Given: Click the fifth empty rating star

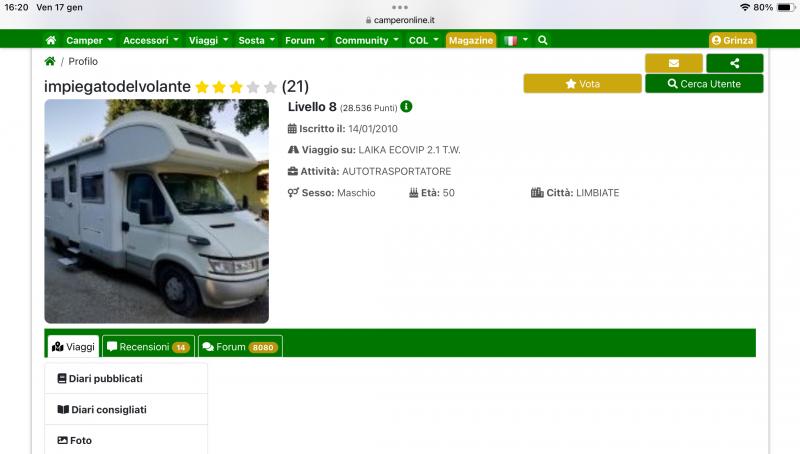Looking at the screenshot, I should pos(270,87).
